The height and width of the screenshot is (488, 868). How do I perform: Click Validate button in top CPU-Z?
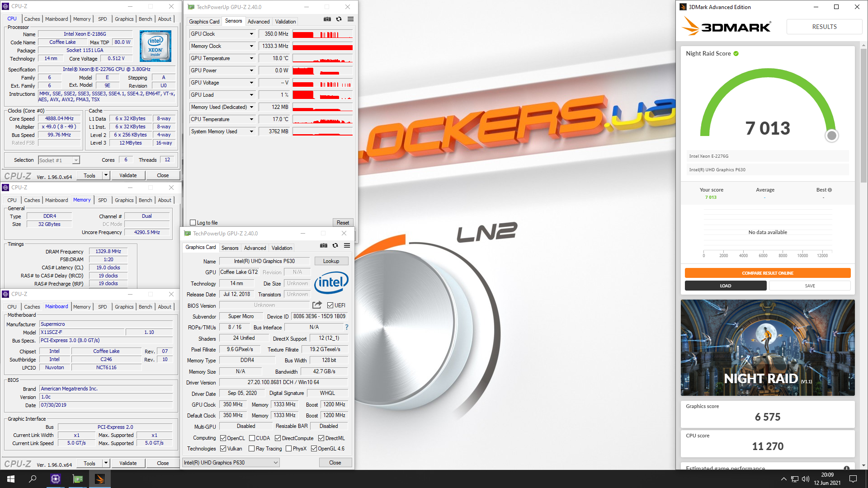point(128,175)
